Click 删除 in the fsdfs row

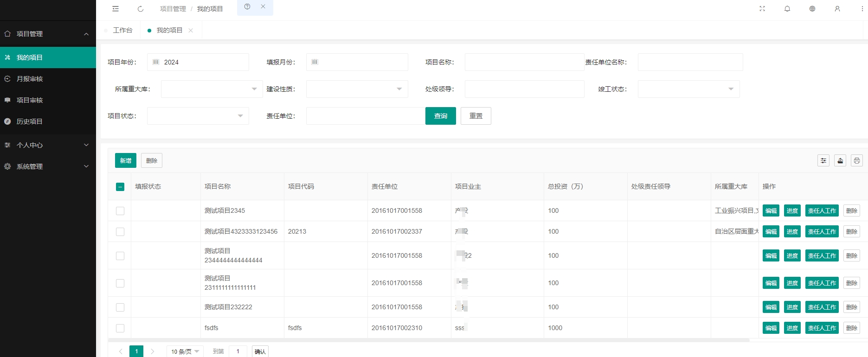pyautogui.click(x=852, y=328)
